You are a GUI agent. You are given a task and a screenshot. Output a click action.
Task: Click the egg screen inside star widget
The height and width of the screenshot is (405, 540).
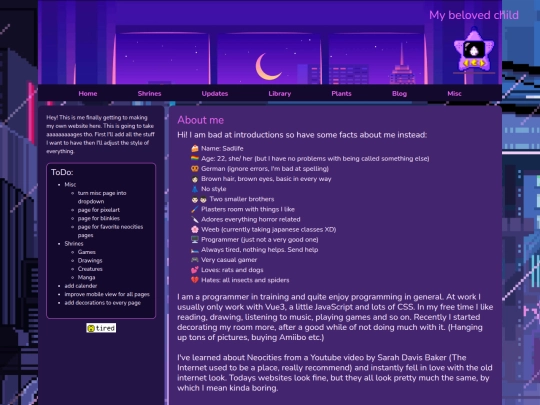pos(474,50)
